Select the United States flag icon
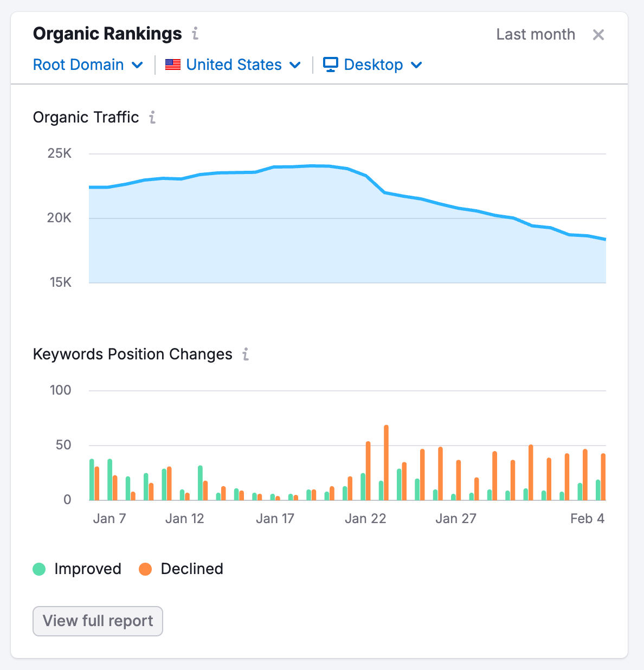Screen dimensions: 644x670 coord(172,65)
